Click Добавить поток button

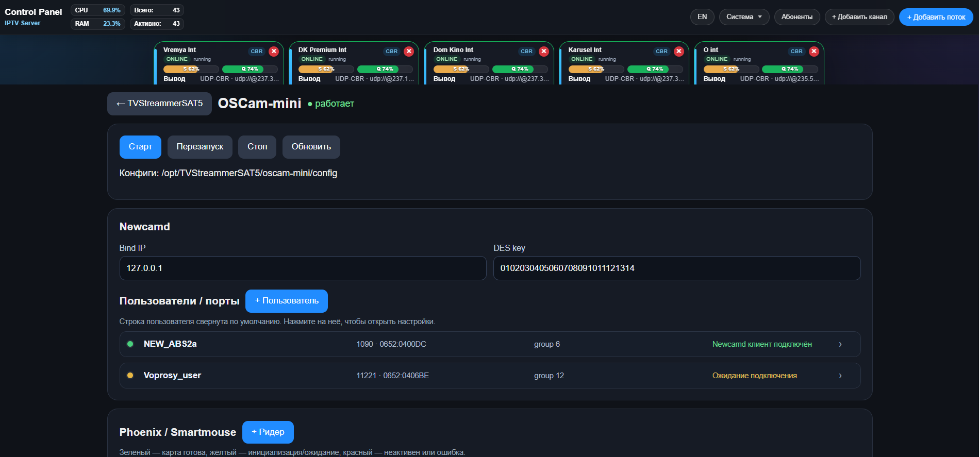coord(936,17)
